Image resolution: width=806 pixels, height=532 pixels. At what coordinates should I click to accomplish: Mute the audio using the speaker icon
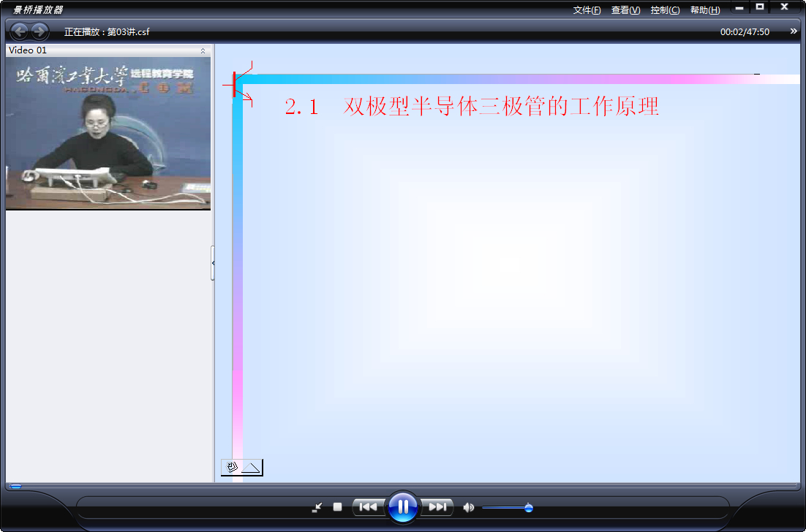[468, 508]
